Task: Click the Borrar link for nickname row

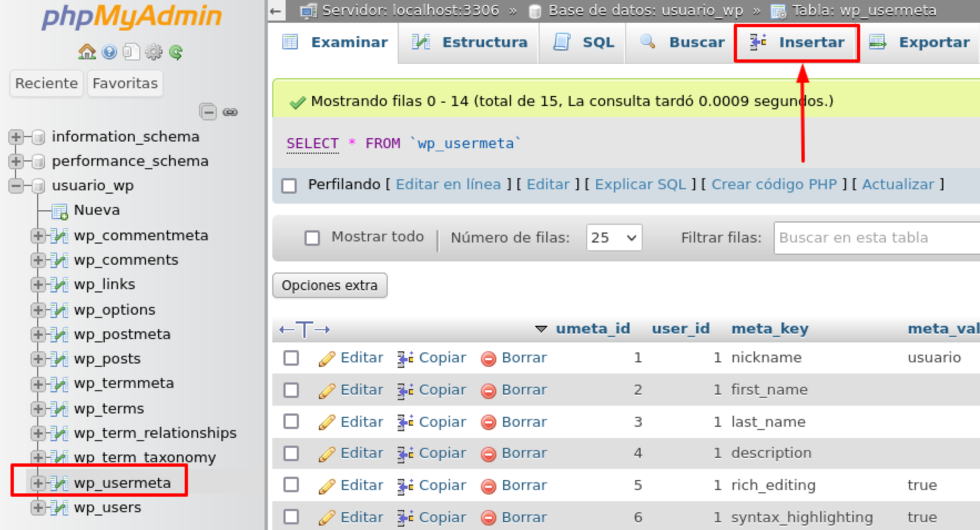Action: [524, 358]
